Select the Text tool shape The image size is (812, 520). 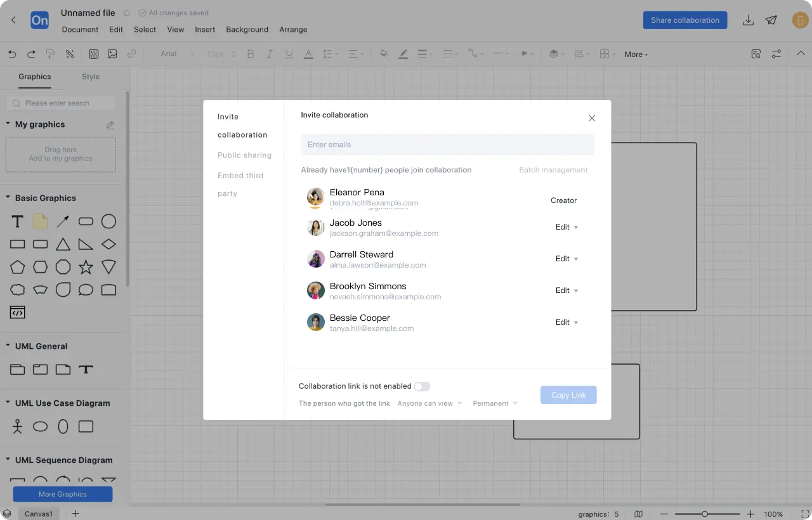[x=18, y=221]
